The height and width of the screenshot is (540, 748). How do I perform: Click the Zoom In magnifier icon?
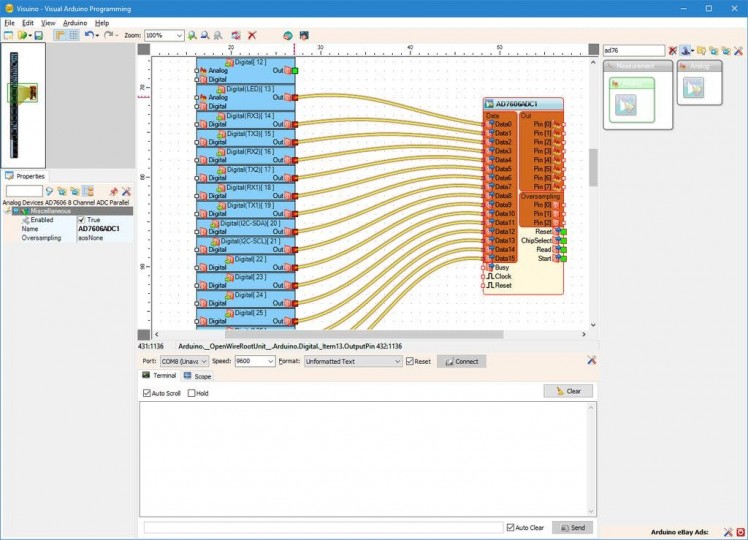click(192, 35)
